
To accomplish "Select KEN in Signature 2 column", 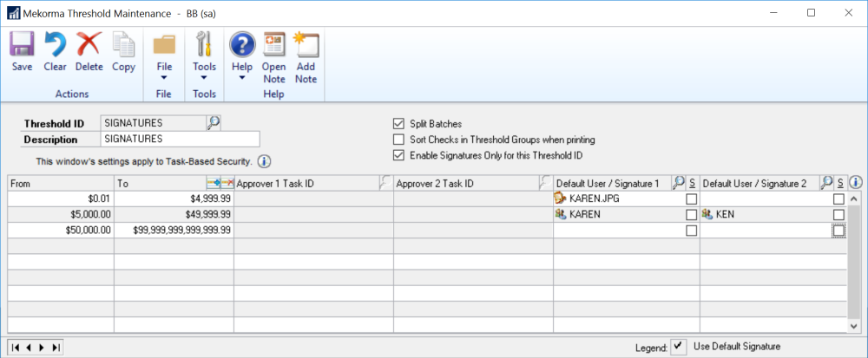I will click(x=725, y=214).
